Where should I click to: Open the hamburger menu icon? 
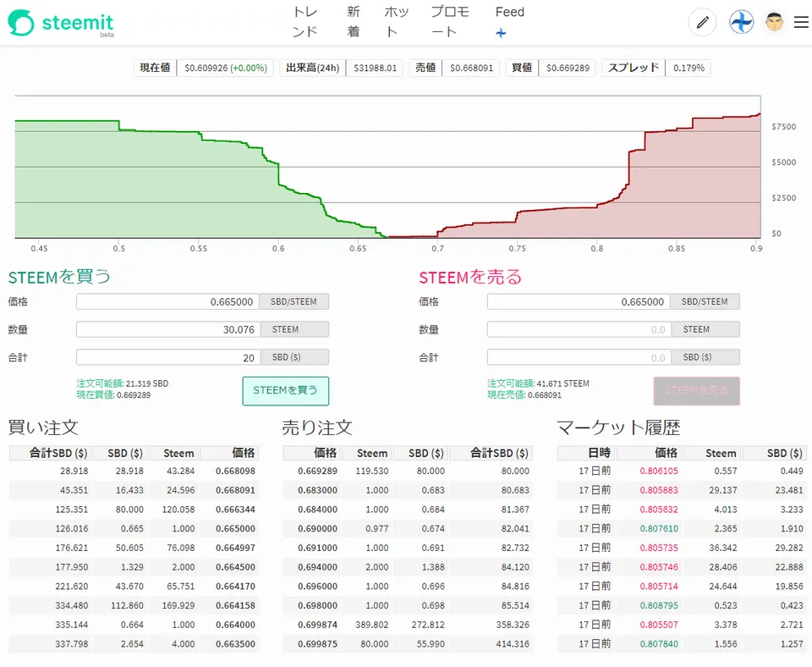[801, 22]
